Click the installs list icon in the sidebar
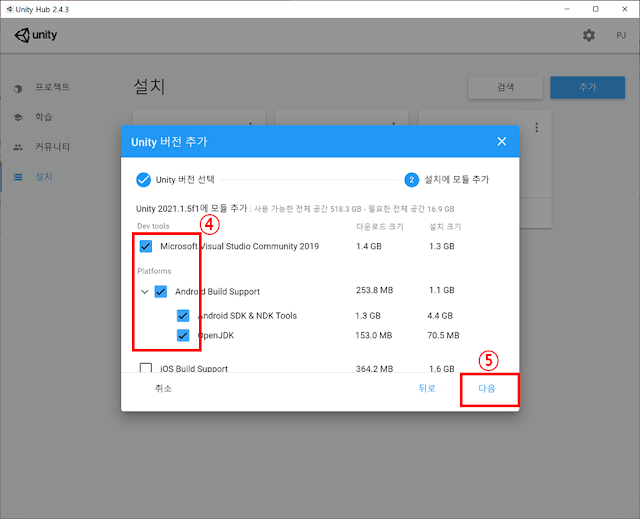 pyautogui.click(x=18, y=177)
